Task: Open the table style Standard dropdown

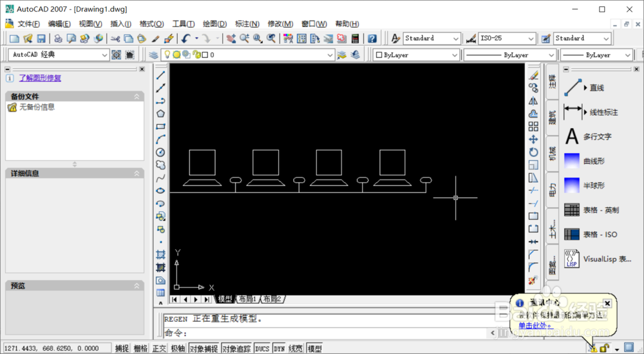Action: (582, 38)
